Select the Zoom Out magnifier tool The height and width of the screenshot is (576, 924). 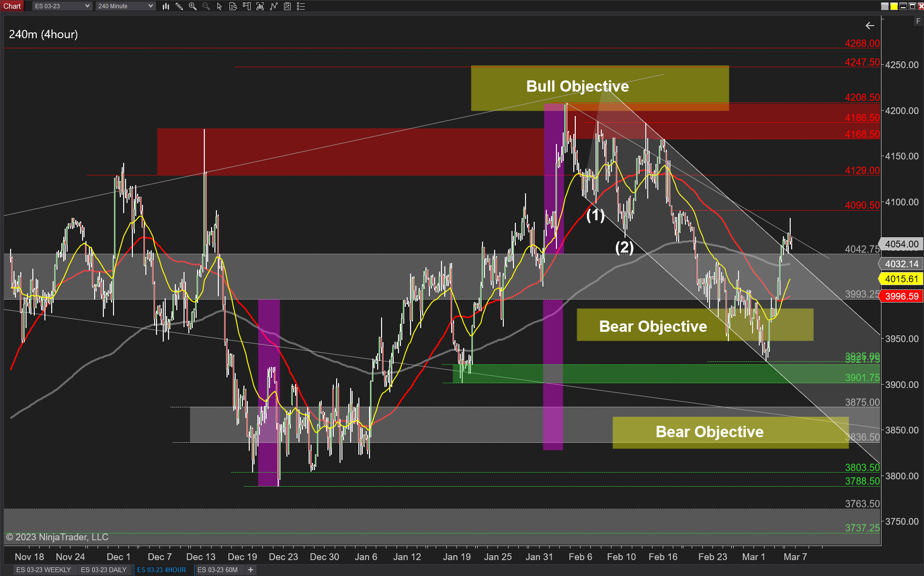click(206, 6)
